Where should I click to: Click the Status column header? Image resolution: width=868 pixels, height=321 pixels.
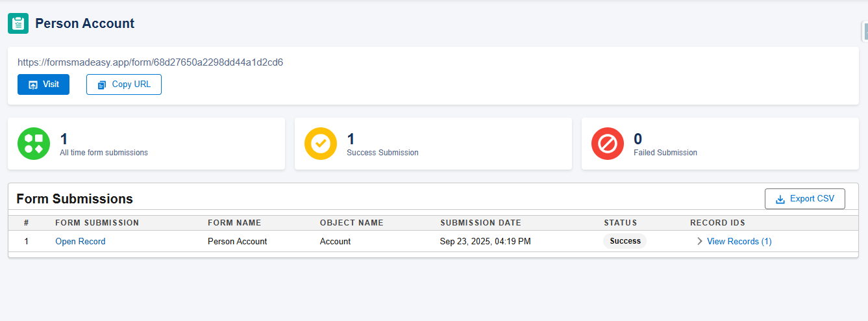[620, 223]
